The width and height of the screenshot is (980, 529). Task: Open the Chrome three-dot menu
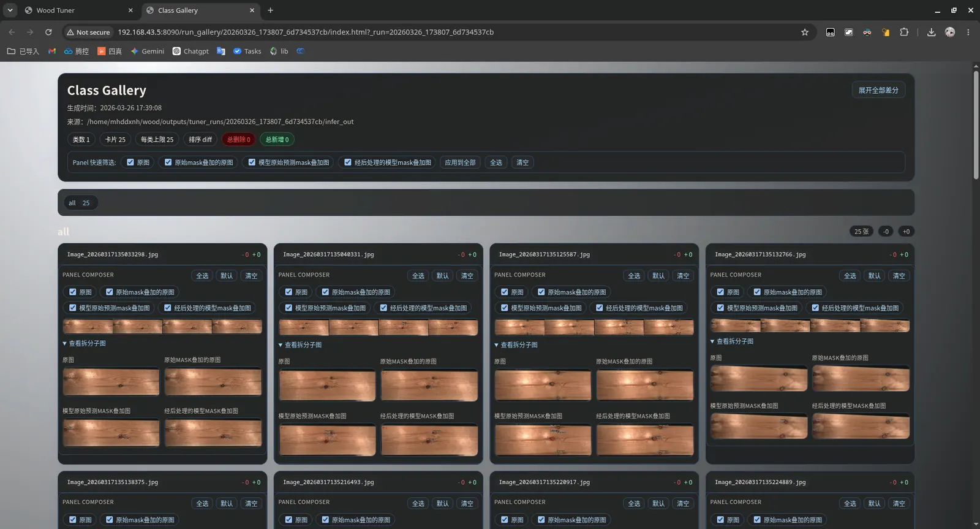[x=968, y=32]
